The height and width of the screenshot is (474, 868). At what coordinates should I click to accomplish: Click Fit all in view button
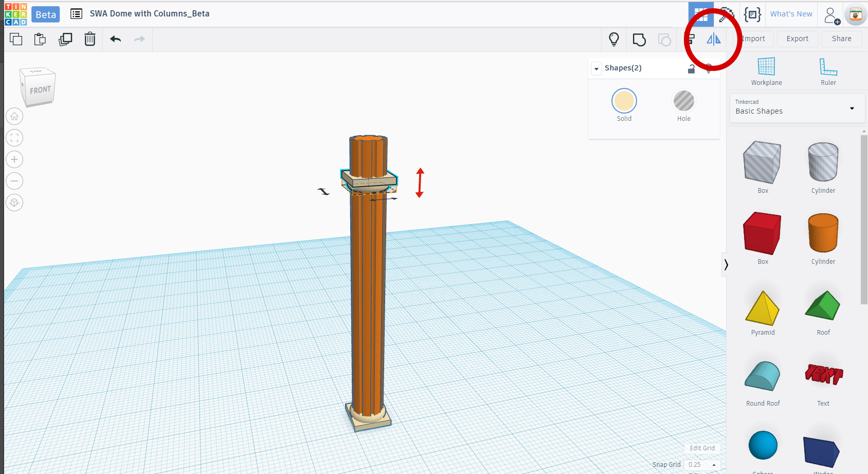(14, 138)
